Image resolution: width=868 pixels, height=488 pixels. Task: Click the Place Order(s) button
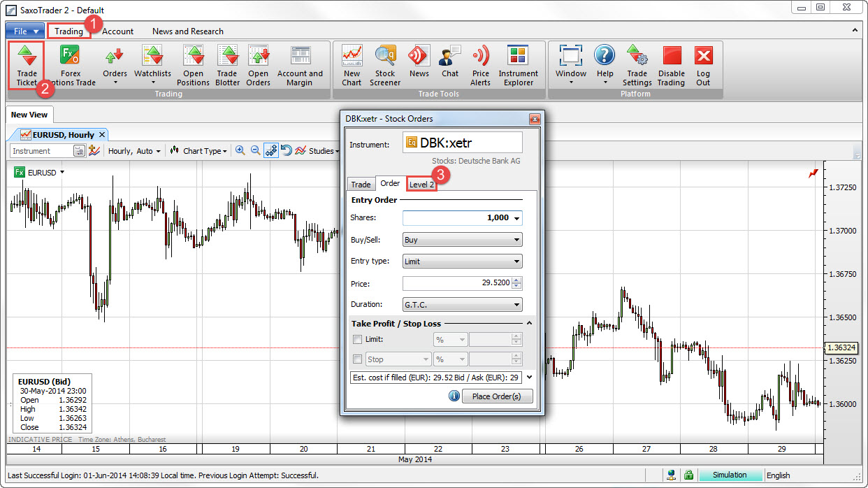pos(498,396)
